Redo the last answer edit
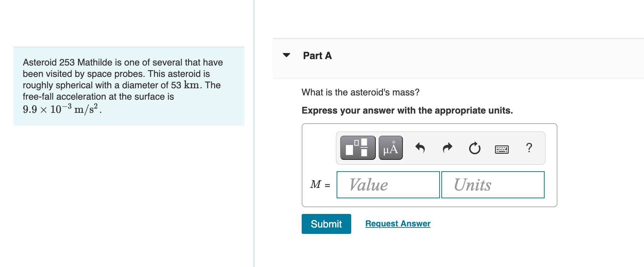This screenshot has width=644, height=267. pos(447,148)
